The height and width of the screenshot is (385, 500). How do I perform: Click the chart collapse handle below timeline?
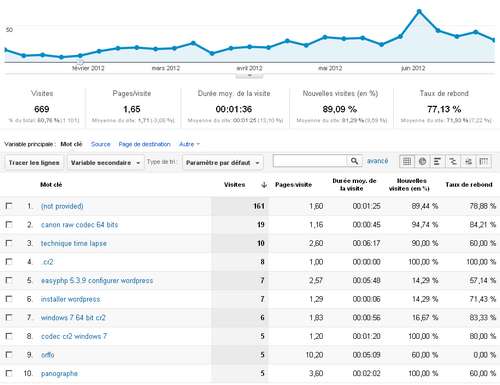point(249,76)
